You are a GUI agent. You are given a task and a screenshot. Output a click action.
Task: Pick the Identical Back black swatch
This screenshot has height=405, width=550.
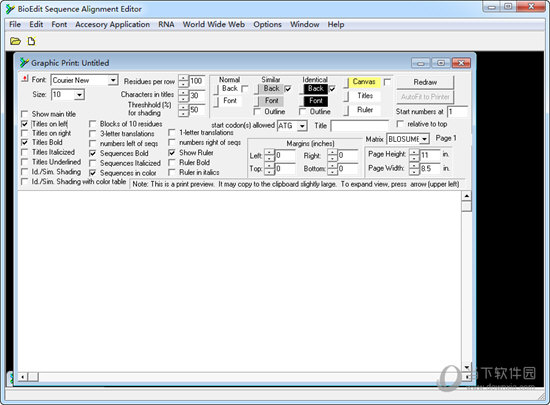tap(315, 89)
